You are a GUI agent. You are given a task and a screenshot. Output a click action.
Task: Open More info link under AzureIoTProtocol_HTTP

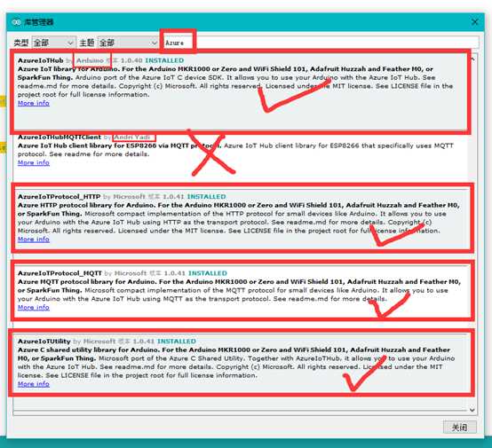[34, 240]
